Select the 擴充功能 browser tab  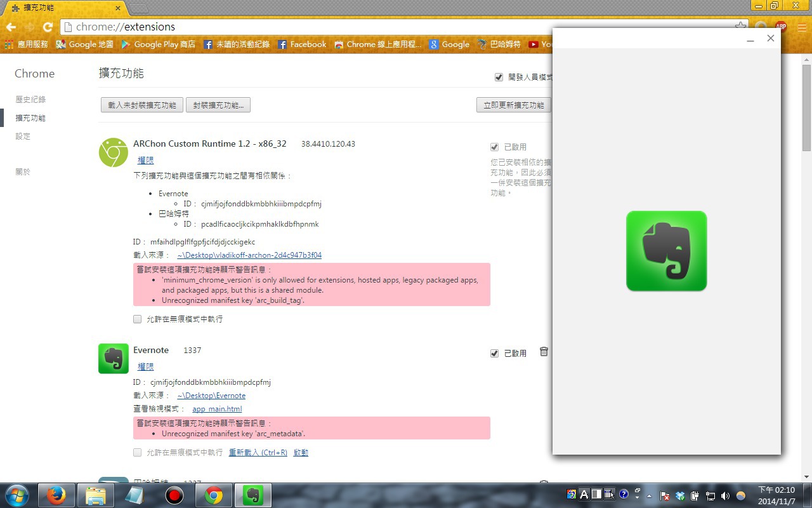[65, 8]
